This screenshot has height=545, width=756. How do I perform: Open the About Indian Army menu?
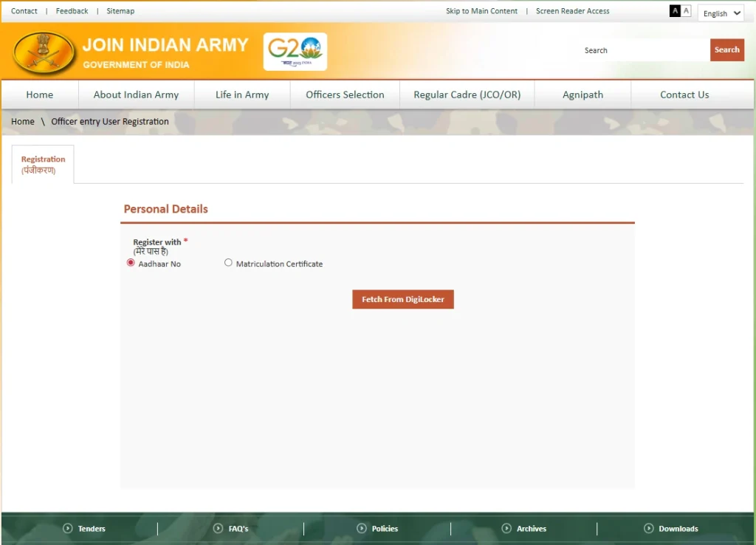(135, 95)
